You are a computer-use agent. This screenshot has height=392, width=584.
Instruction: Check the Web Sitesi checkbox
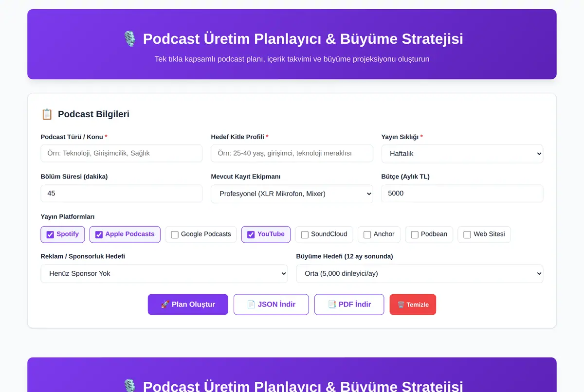click(467, 235)
